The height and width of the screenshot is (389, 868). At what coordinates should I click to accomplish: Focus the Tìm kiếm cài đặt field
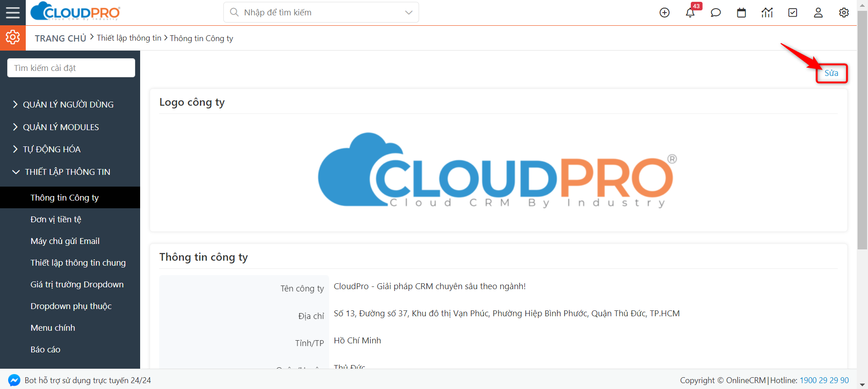71,68
